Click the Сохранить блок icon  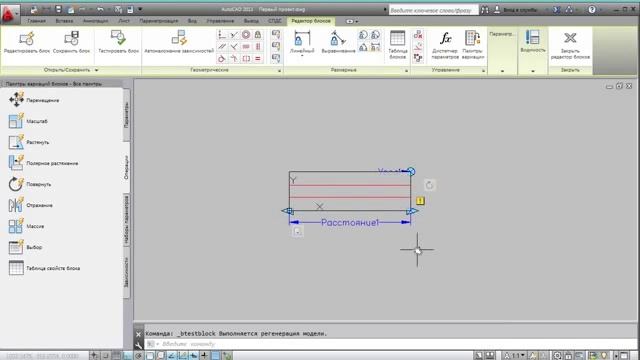(x=71, y=42)
